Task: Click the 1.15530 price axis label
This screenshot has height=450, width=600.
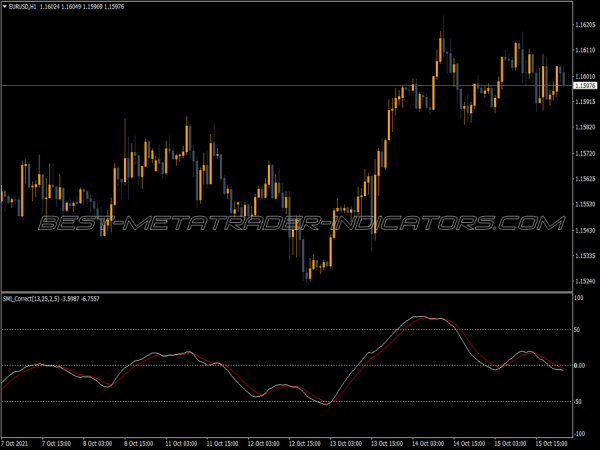Action: click(585, 204)
